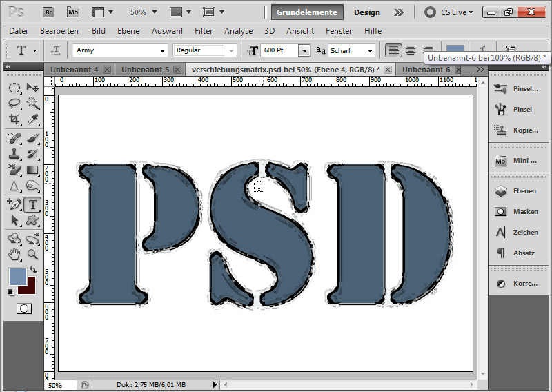Toggle text orientation button
This screenshot has height=392, width=552.
click(56, 50)
